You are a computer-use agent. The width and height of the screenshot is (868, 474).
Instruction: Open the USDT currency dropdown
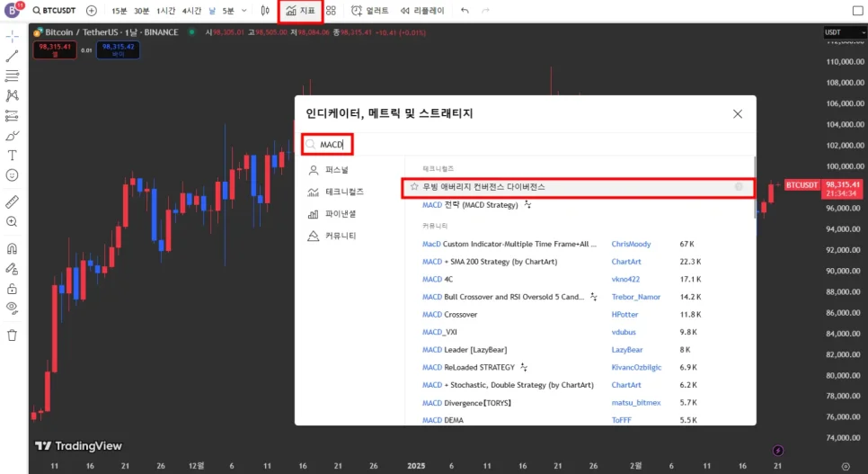coord(845,32)
